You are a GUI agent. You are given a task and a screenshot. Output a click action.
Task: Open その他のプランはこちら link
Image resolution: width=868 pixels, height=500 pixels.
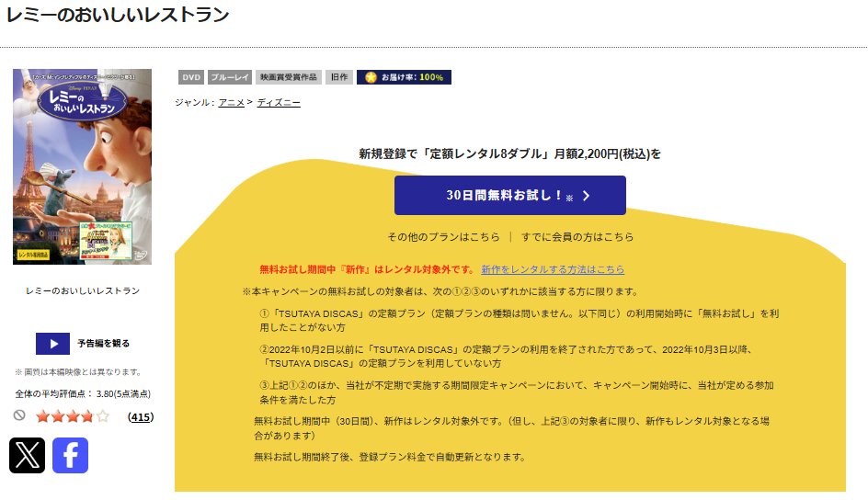coord(443,237)
